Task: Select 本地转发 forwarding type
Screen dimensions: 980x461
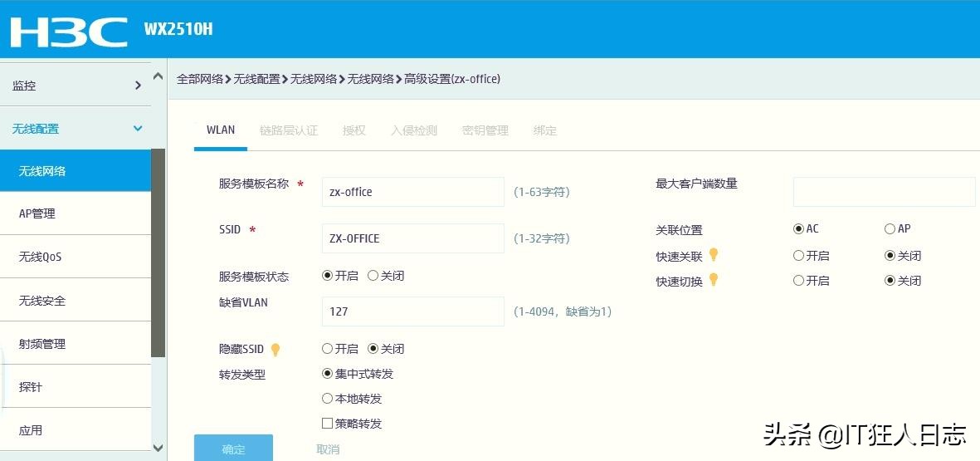Action: point(328,399)
